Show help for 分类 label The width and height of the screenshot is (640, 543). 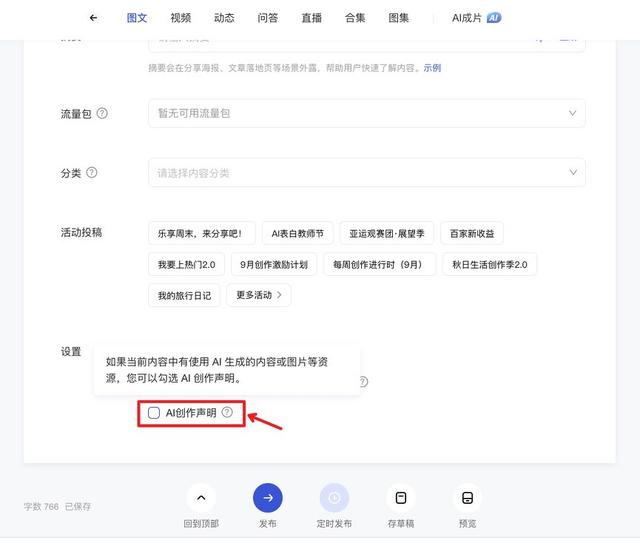(92, 172)
